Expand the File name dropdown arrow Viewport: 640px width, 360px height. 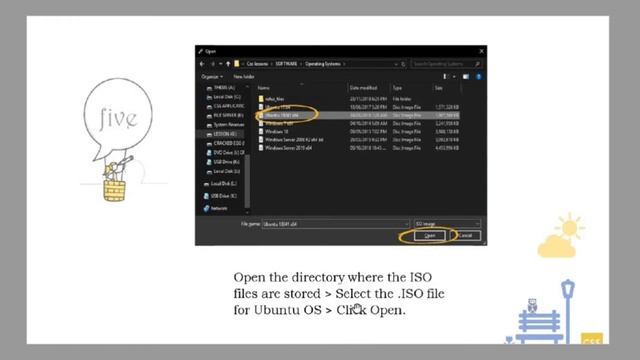coord(407,224)
